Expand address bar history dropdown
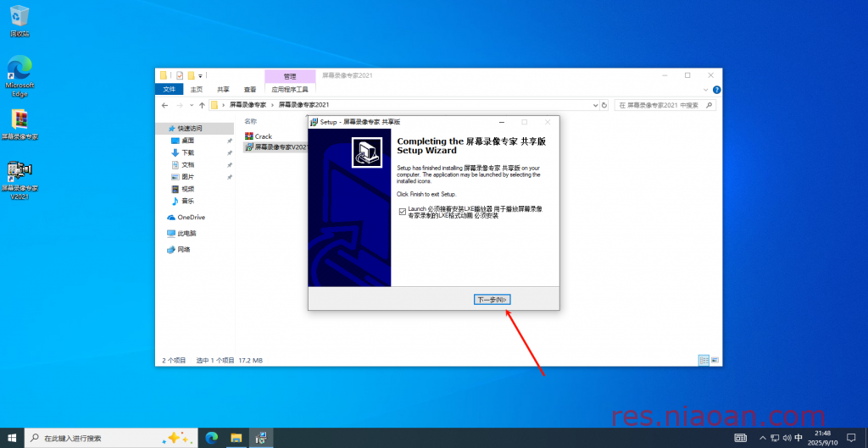 pos(596,105)
